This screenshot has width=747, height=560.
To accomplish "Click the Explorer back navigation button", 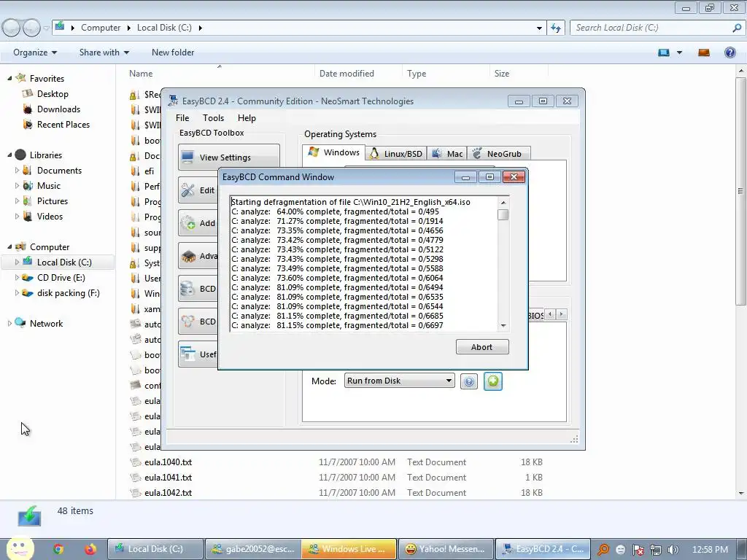I will [x=11, y=28].
